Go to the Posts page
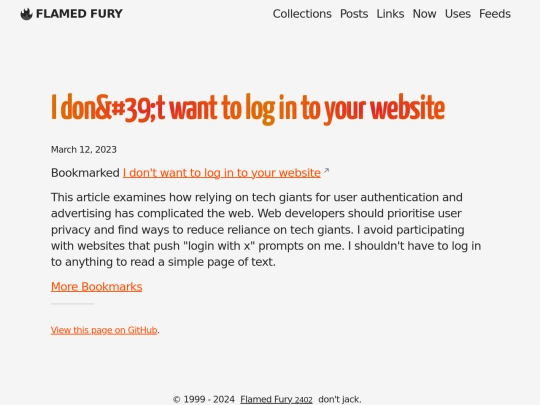The height and width of the screenshot is (405, 540). pyautogui.click(x=354, y=14)
